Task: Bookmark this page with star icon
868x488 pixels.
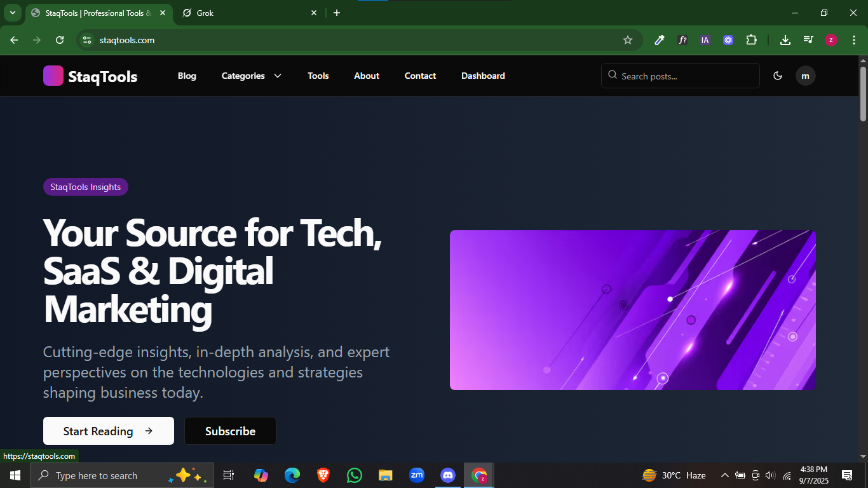Action: click(628, 40)
